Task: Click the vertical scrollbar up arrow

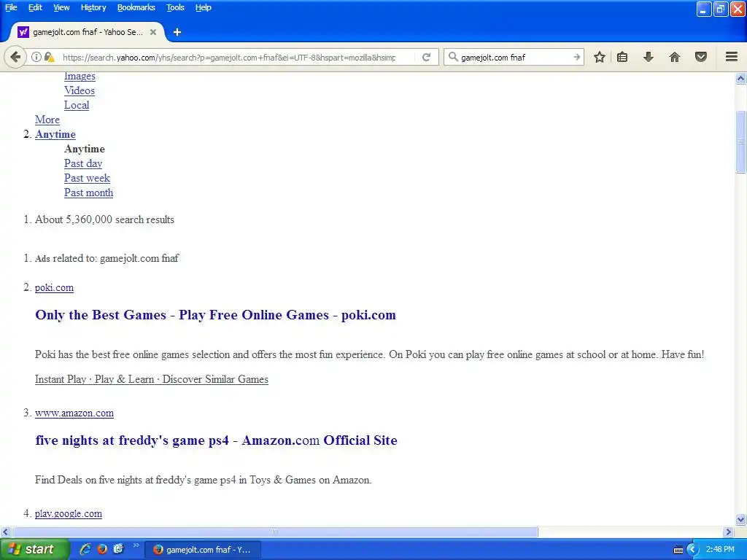Action: tap(741, 78)
